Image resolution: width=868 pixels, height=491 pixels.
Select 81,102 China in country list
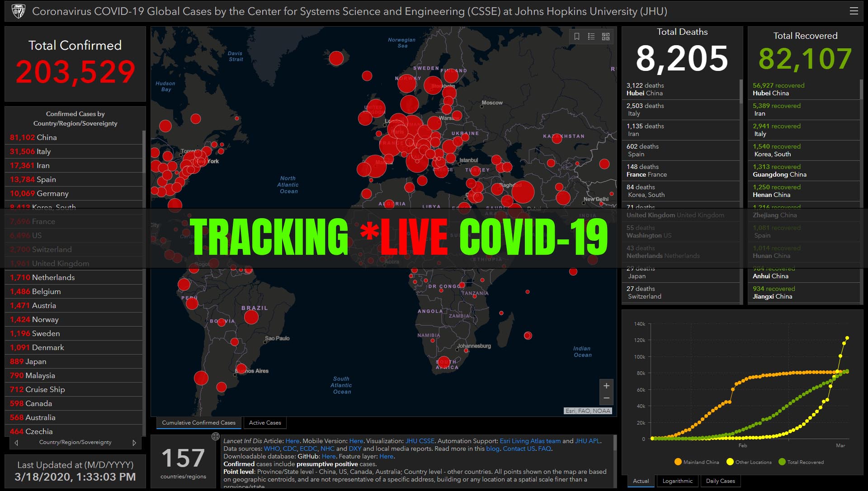[73, 137]
